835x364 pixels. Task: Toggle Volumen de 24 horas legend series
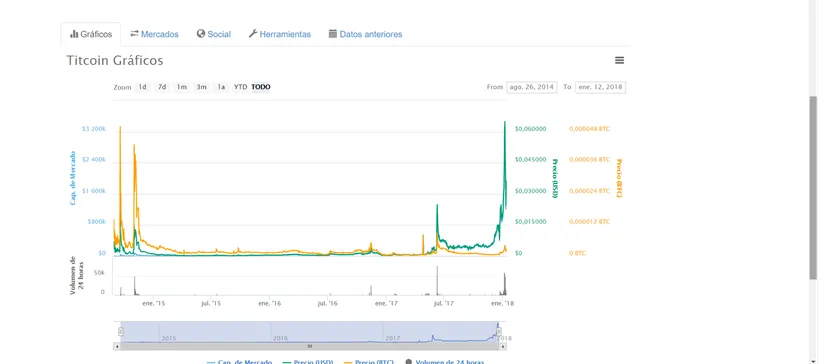(x=445, y=362)
